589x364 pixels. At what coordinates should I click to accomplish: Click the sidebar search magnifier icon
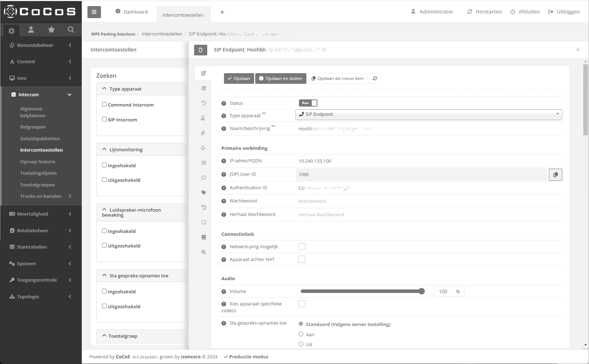(71, 30)
